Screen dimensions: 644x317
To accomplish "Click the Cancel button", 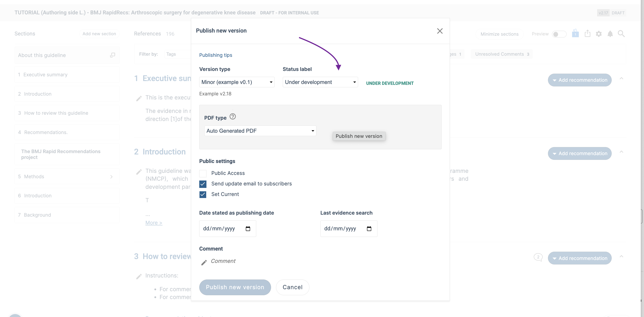I will click(x=293, y=287).
